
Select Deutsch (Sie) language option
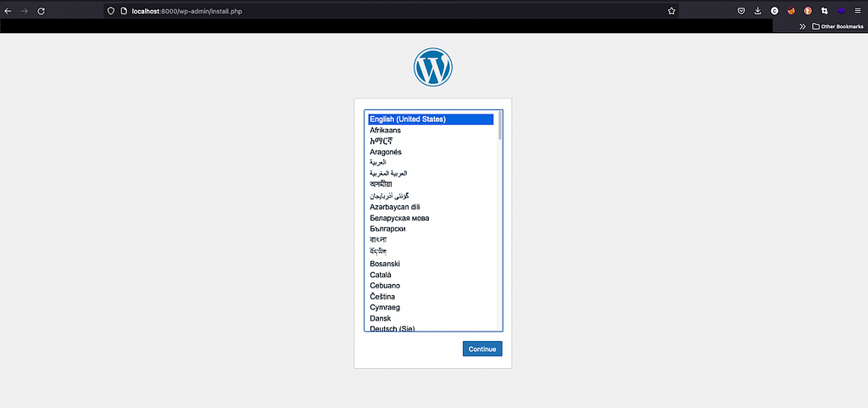click(x=431, y=328)
